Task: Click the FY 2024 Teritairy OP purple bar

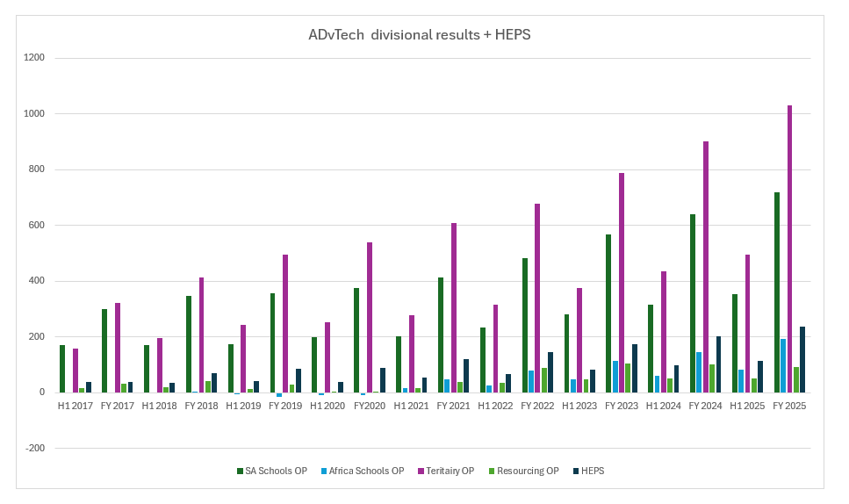Action: pyautogui.click(x=706, y=267)
